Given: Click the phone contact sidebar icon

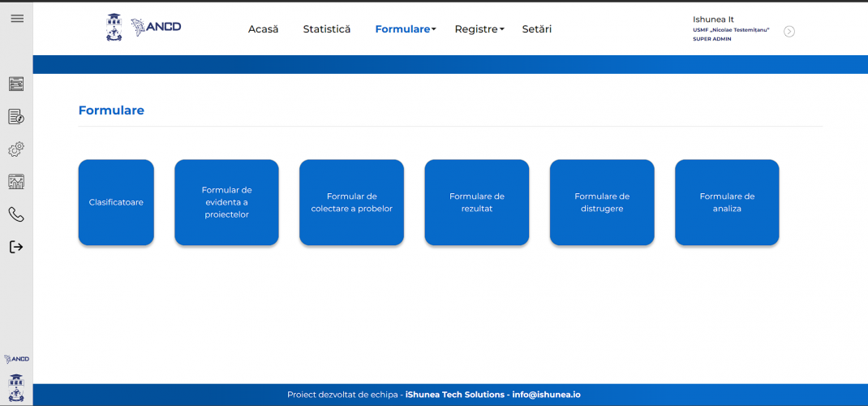Looking at the screenshot, I should pyautogui.click(x=16, y=214).
